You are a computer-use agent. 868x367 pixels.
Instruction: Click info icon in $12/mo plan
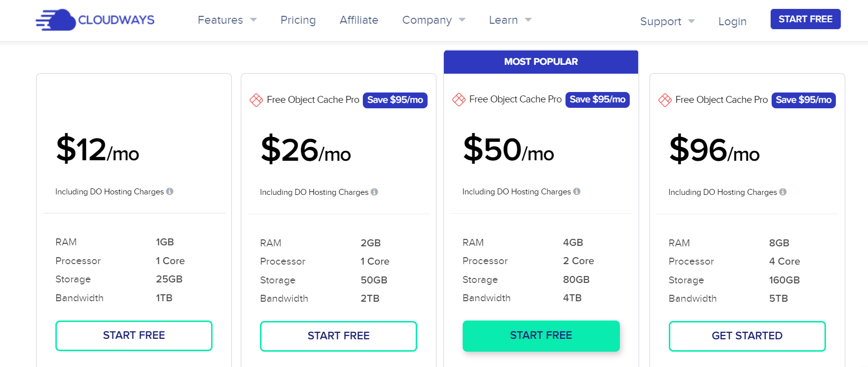pyautogui.click(x=170, y=191)
